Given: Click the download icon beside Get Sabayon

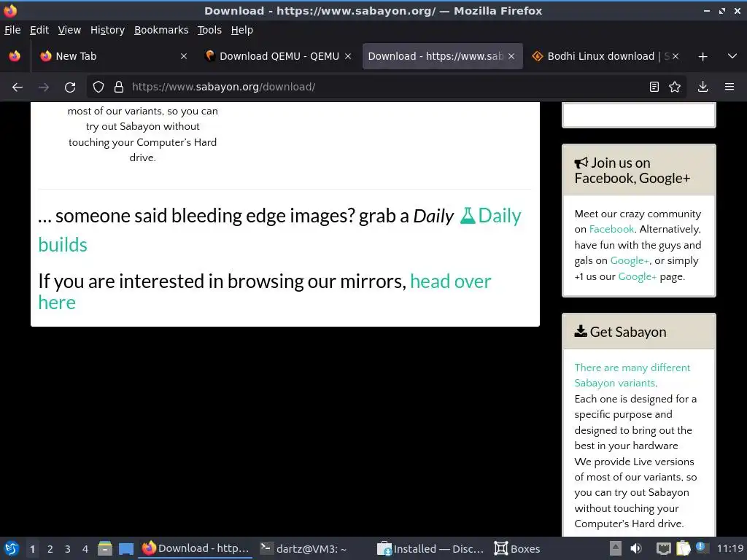Looking at the screenshot, I should click(x=580, y=332).
